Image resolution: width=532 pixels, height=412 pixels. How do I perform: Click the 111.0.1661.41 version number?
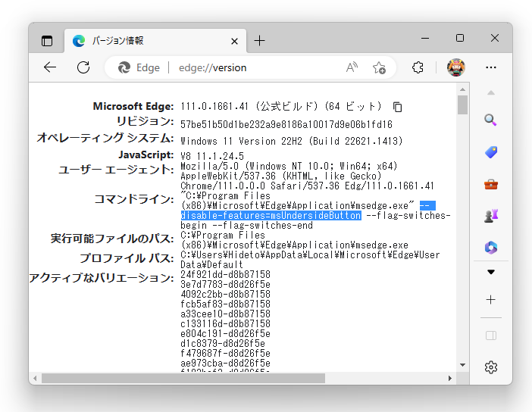214,107
